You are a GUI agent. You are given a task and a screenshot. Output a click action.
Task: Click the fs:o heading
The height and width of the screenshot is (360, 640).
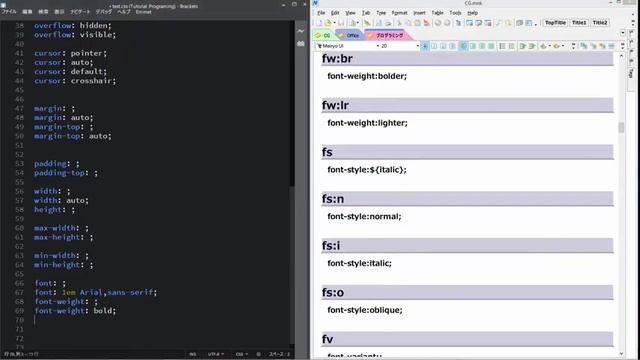click(x=467, y=292)
